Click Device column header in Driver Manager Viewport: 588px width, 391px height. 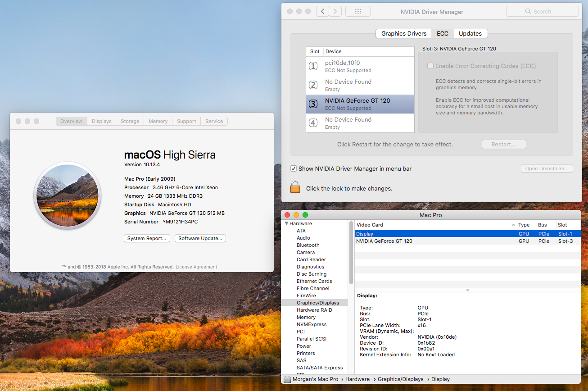[x=368, y=51]
